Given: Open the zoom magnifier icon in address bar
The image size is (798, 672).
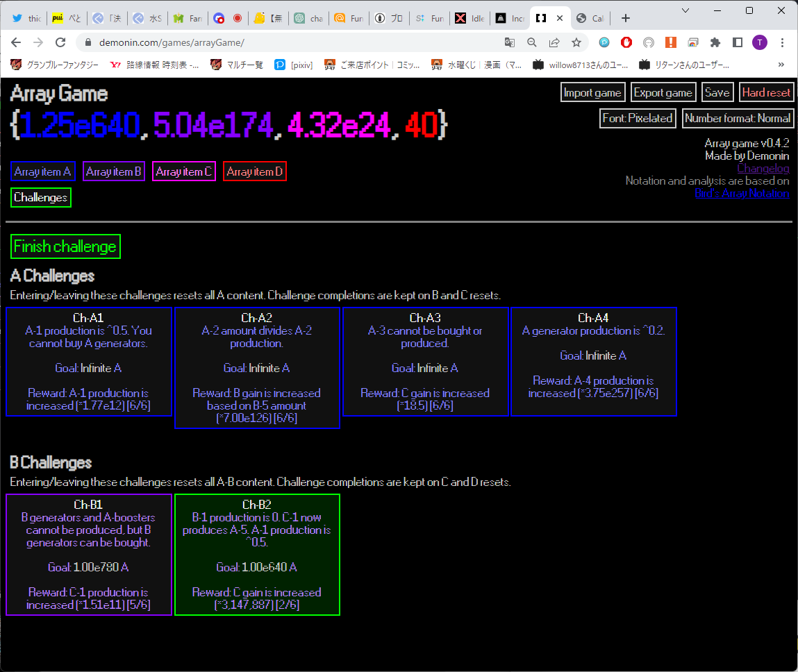Looking at the screenshot, I should 532,43.
